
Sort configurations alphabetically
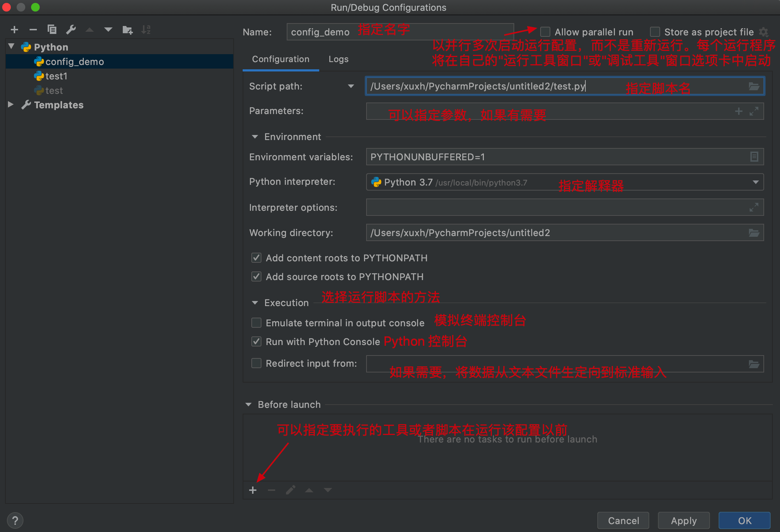tap(146, 30)
